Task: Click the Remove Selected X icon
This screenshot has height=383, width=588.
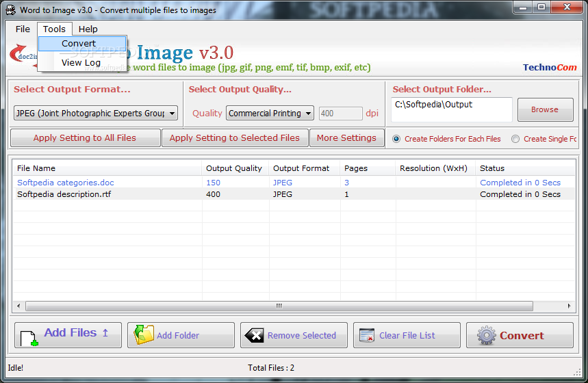Action: (x=254, y=335)
